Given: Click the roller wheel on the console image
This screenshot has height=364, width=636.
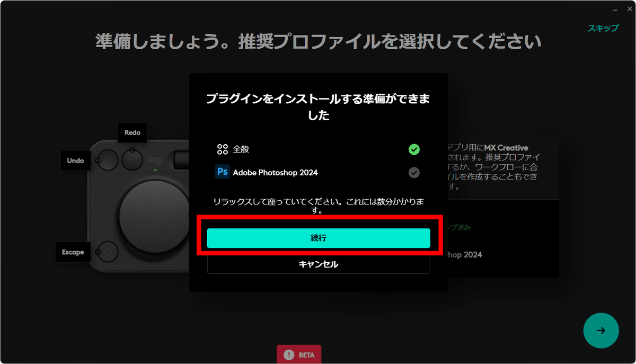Looking at the screenshot, I should pyautogui.click(x=182, y=159).
